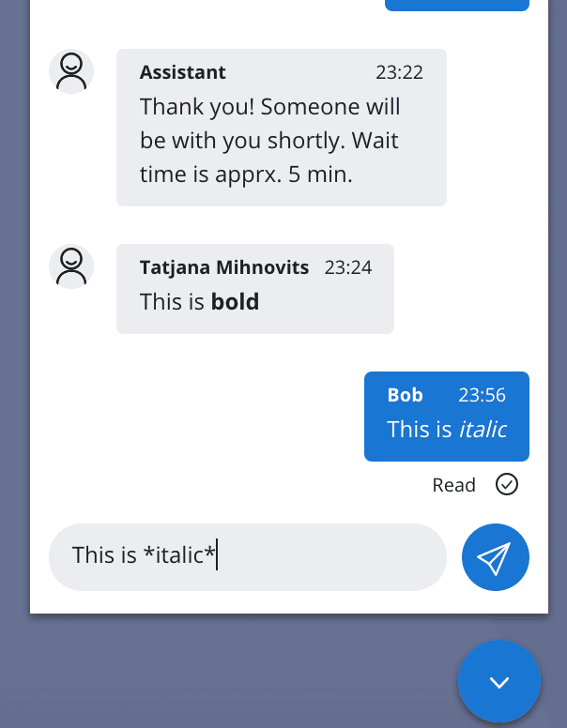The image size is (567, 728).
Task: Click the "This is" text in Tatjana's bubble
Action: (x=173, y=301)
